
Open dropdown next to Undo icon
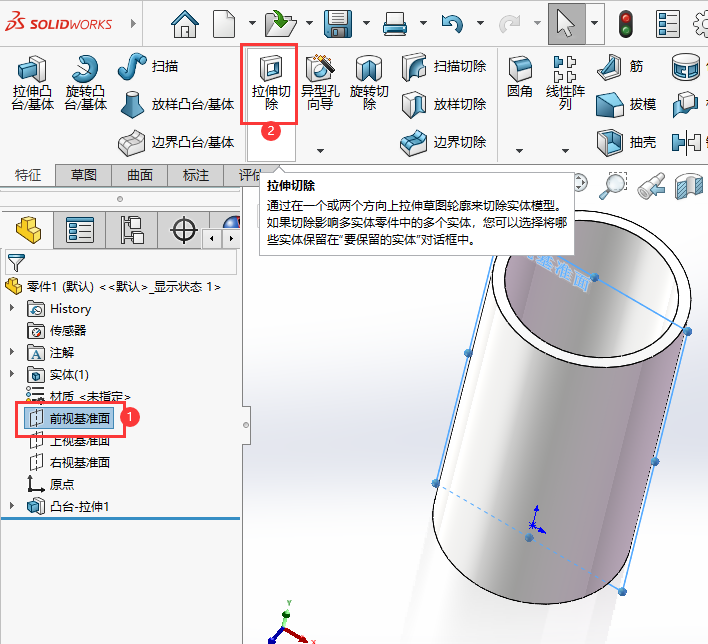click(480, 23)
